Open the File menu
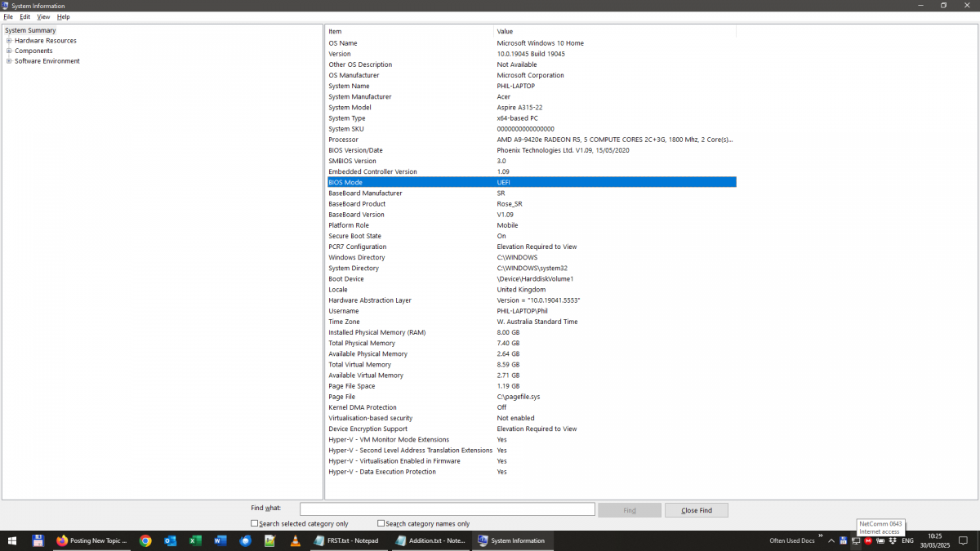Screen dimensions: 980x551 tap(8, 16)
